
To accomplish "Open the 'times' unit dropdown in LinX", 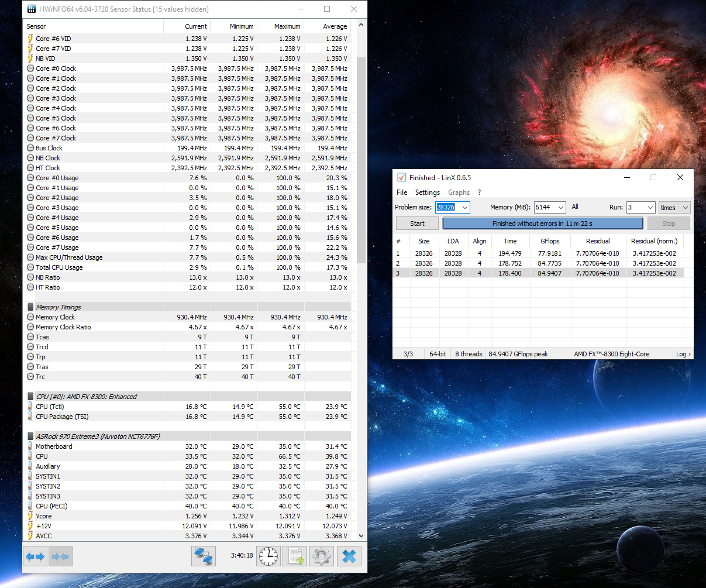I will click(x=674, y=208).
